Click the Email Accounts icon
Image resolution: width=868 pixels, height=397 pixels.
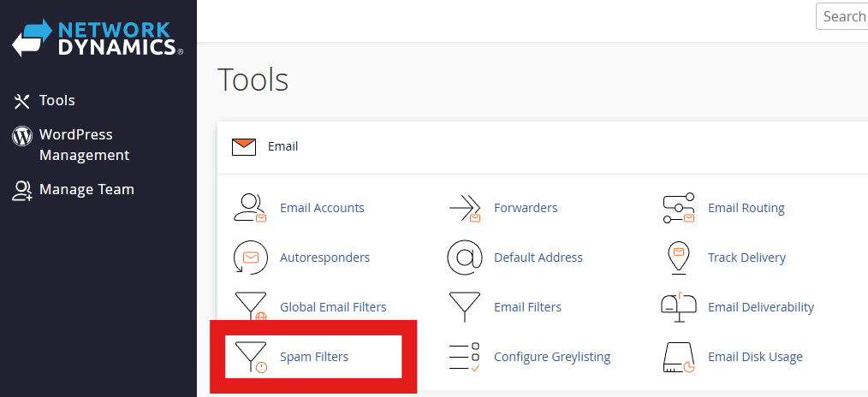tap(250, 208)
